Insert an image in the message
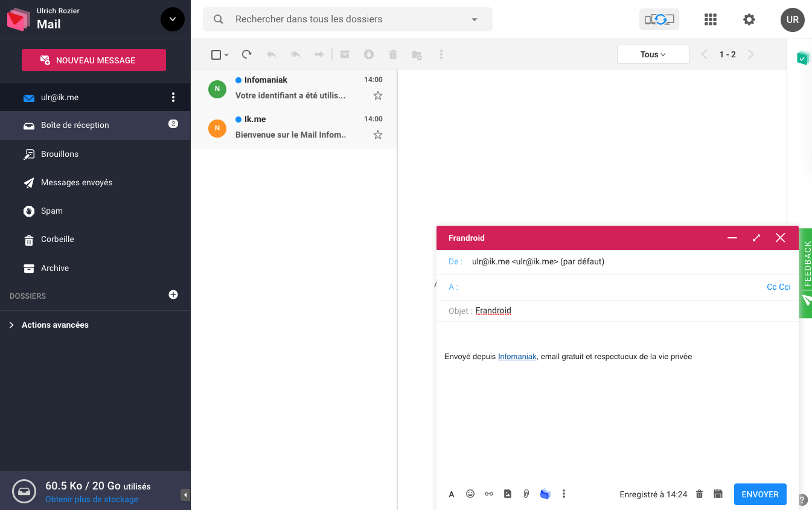812x510 pixels. [508, 494]
